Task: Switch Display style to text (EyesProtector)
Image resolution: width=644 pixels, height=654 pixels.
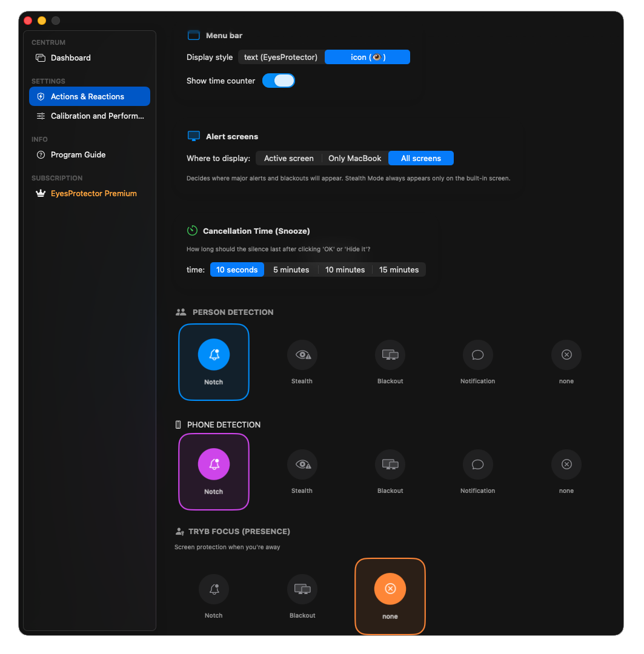Action: [x=281, y=57]
